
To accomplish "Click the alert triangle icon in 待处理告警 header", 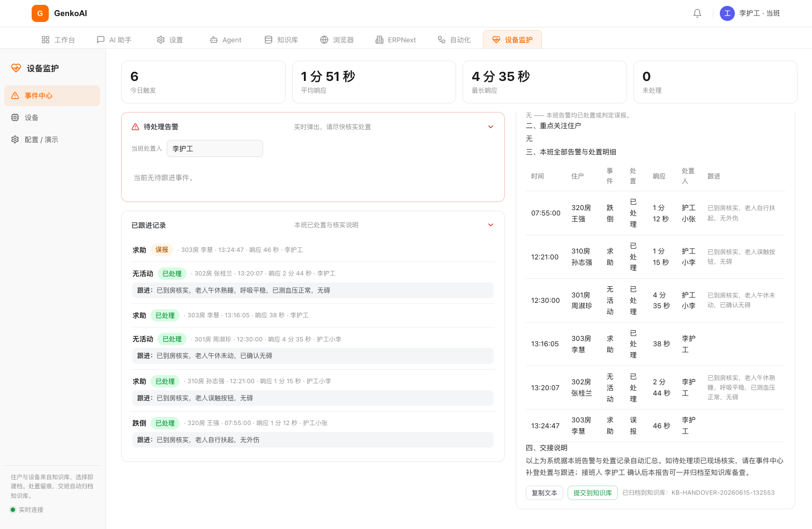I will click(x=136, y=127).
